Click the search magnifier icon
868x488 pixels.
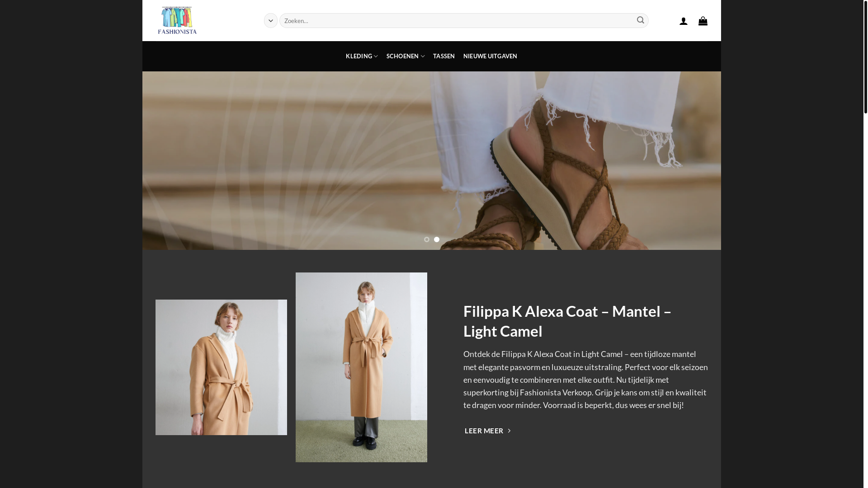641,20
